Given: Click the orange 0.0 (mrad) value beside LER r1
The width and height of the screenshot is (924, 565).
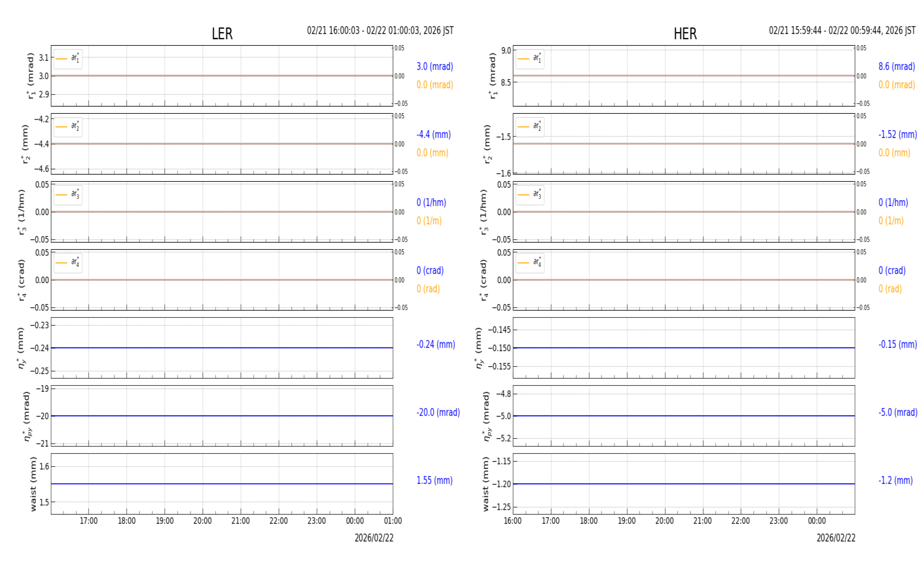Looking at the screenshot, I should (x=435, y=85).
